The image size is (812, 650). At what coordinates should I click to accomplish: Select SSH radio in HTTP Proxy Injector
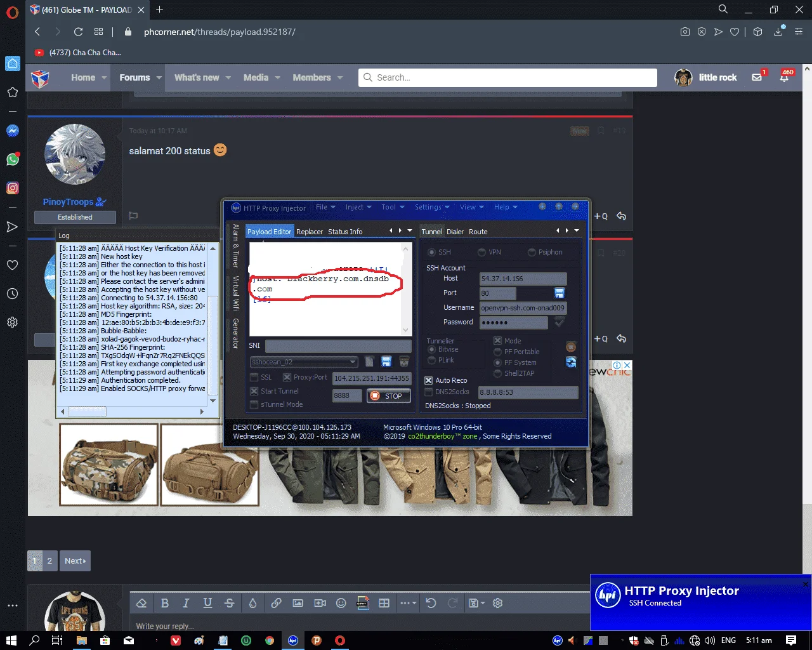click(431, 252)
